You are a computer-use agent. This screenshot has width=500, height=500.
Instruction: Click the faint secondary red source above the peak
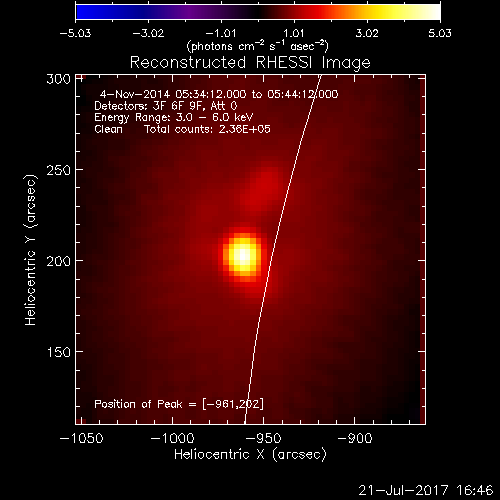[x=263, y=187]
